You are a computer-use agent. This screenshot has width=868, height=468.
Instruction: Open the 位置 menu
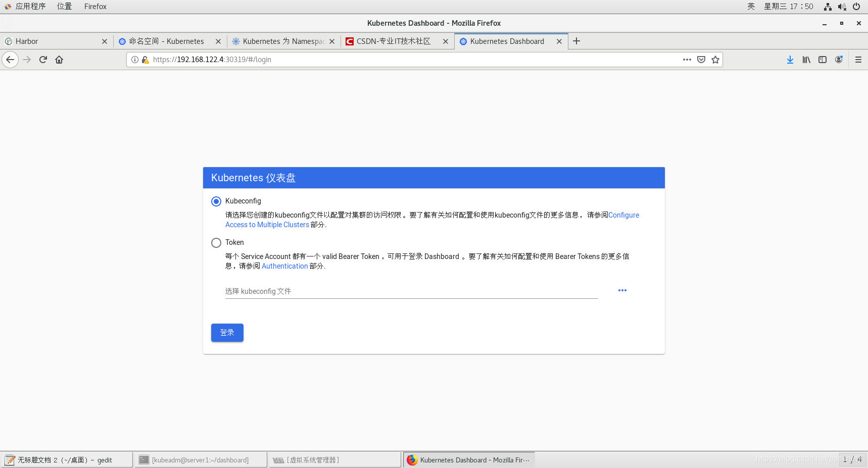[x=64, y=7]
